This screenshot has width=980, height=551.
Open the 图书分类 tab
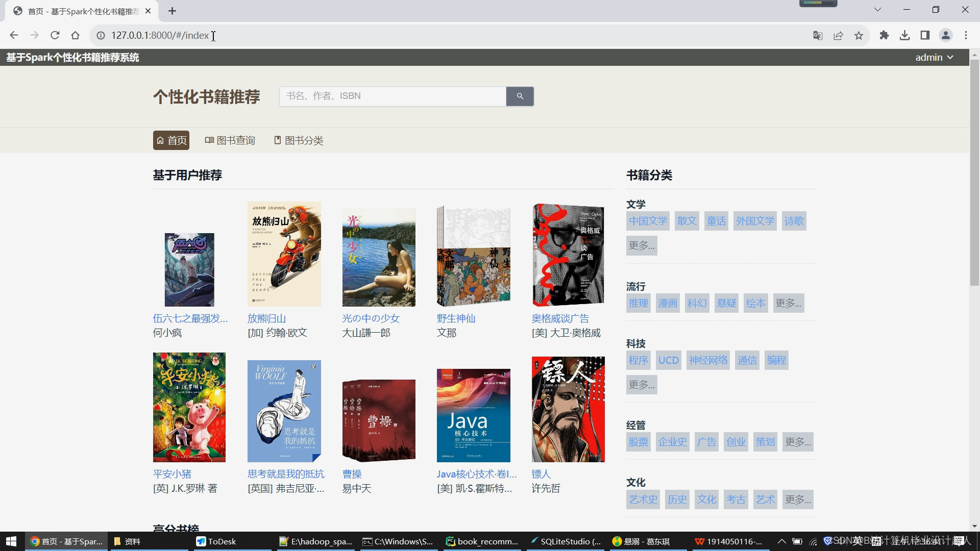[299, 140]
